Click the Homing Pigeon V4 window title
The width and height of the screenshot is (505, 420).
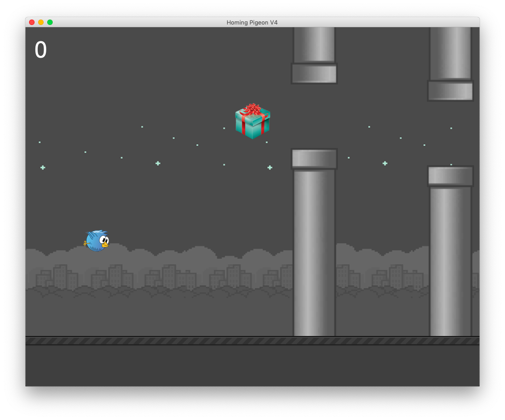[252, 22]
